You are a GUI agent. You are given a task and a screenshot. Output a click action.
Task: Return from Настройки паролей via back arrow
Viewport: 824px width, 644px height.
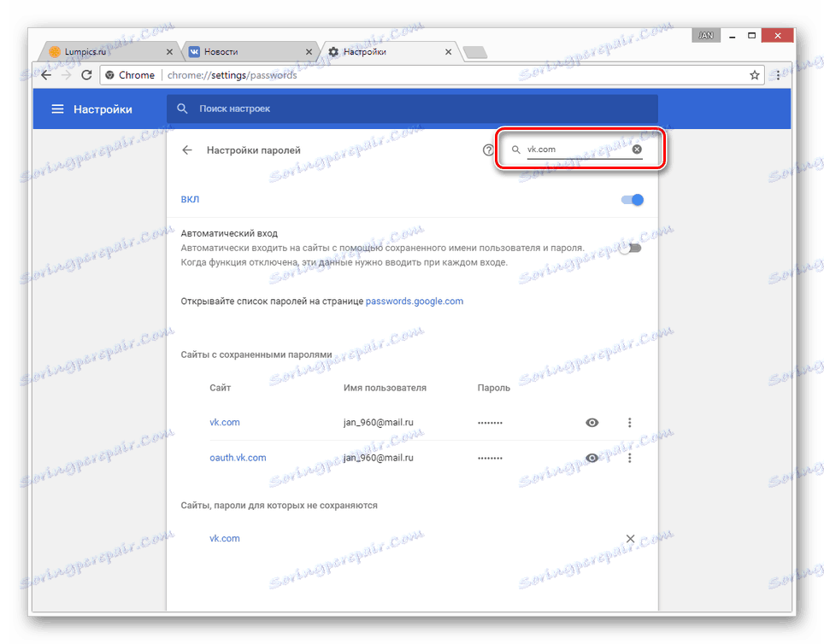click(x=187, y=150)
